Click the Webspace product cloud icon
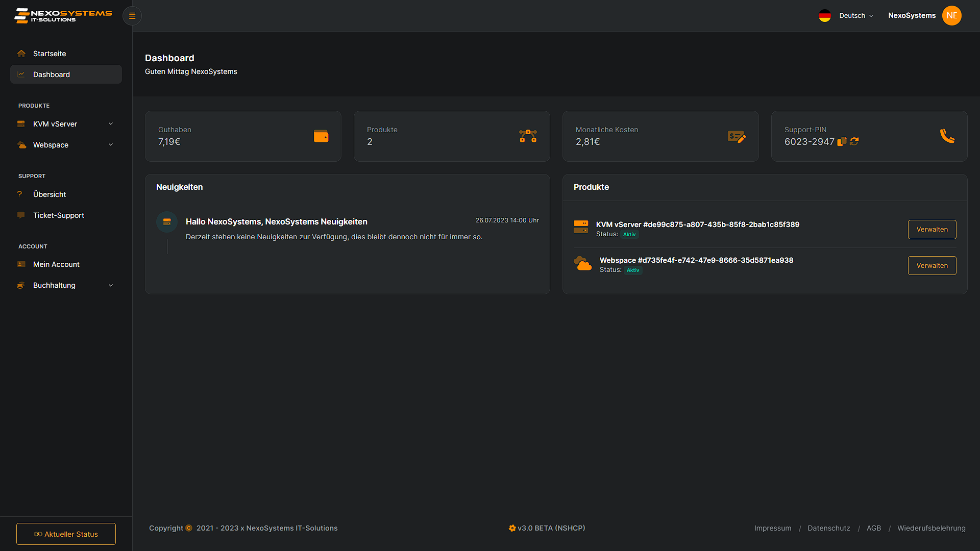This screenshot has height=551, width=980. coord(582,263)
